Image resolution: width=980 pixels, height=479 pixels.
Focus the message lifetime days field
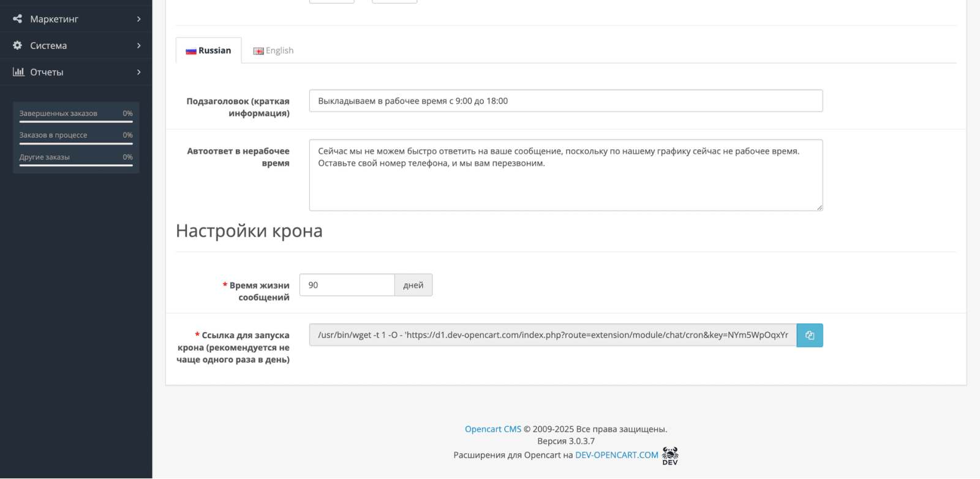[x=347, y=285]
